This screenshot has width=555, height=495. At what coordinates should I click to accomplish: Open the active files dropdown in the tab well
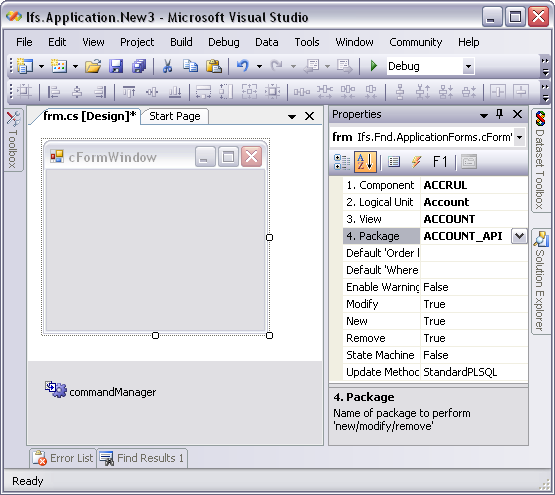tap(292, 116)
